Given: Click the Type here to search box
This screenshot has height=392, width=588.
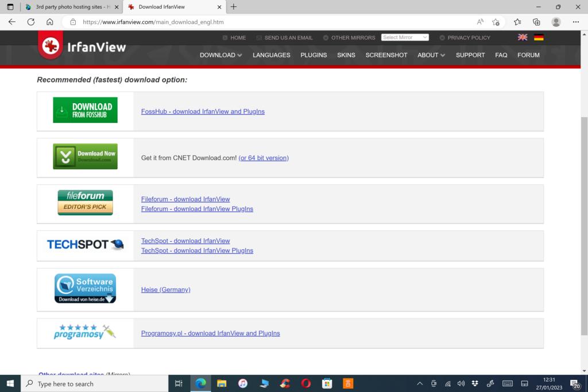Looking at the screenshot, I should coord(95,383).
